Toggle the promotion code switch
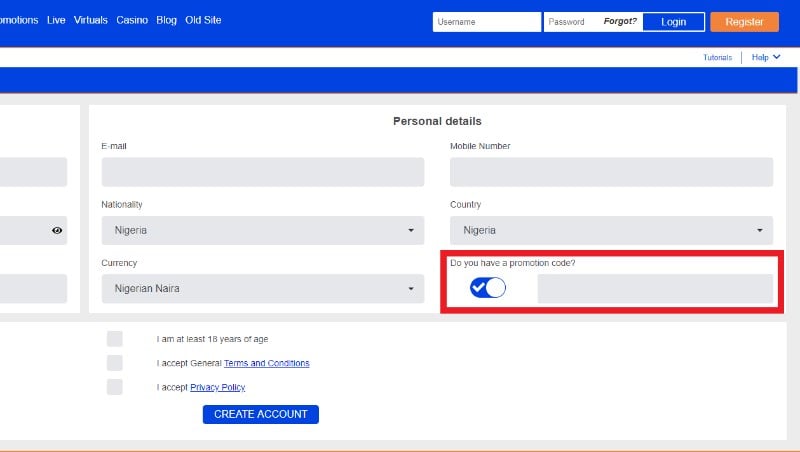Screen dimensions: 800x452 [488, 288]
